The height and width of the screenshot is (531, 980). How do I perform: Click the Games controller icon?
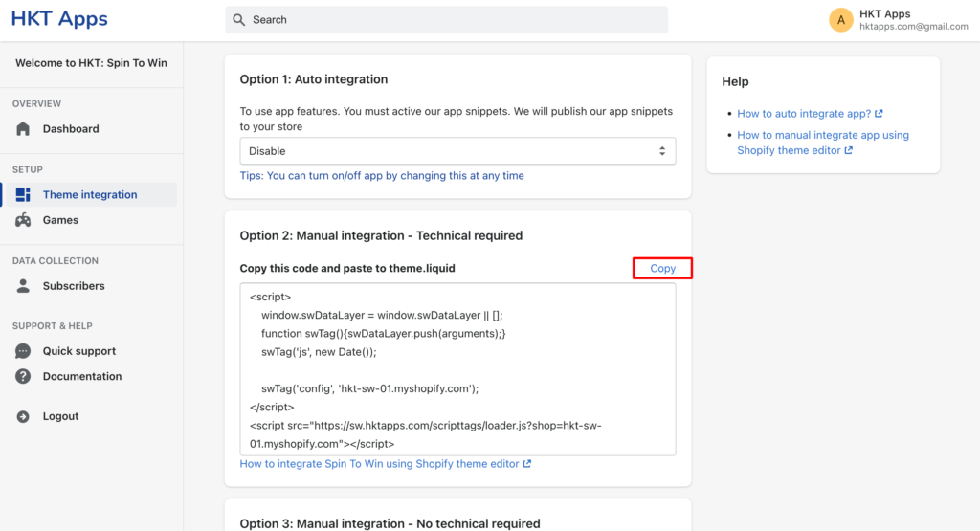(23, 220)
